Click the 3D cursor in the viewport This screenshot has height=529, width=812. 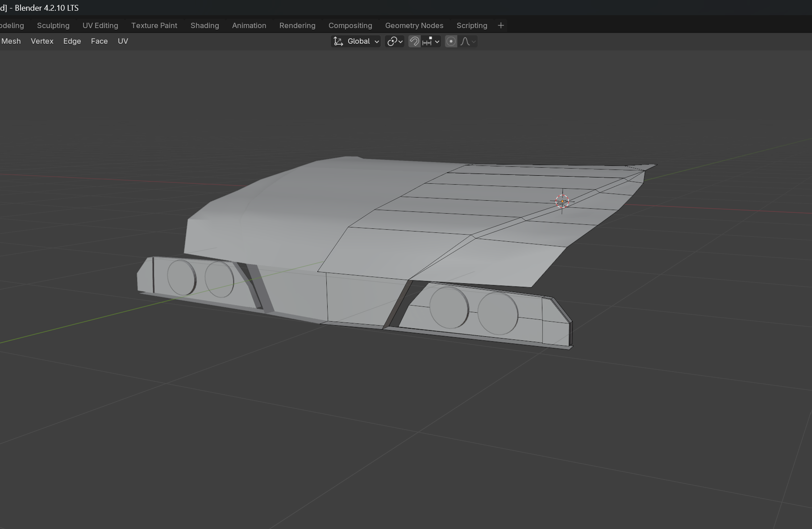(x=562, y=202)
